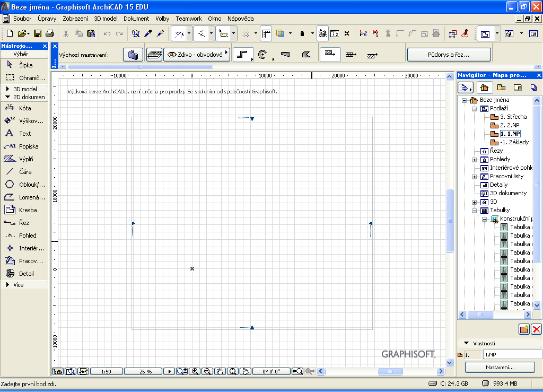Open the layers icon in info box
Image resolution: width=543 pixels, height=392 pixels.
click(154, 55)
